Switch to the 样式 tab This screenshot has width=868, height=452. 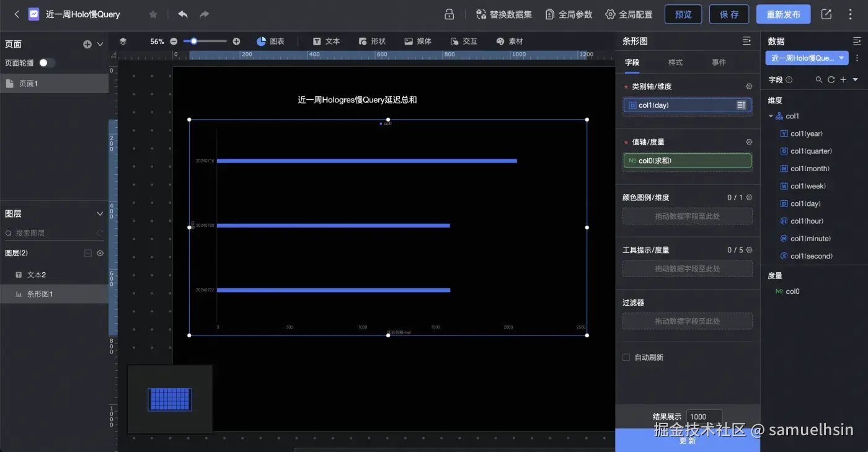click(675, 62)
